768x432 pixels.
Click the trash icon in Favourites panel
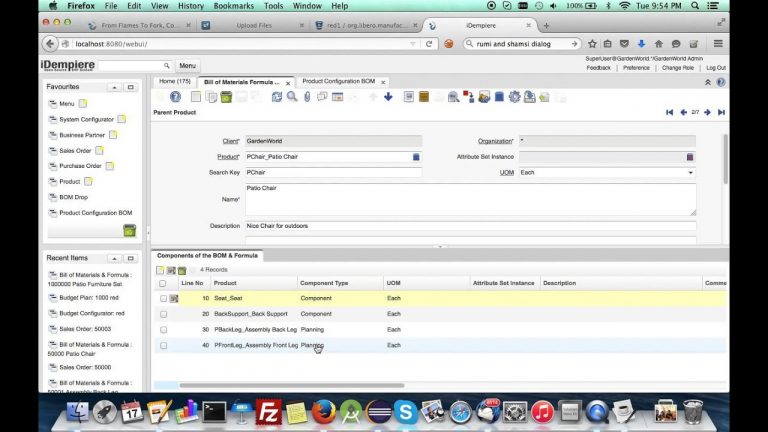point(129,230)
